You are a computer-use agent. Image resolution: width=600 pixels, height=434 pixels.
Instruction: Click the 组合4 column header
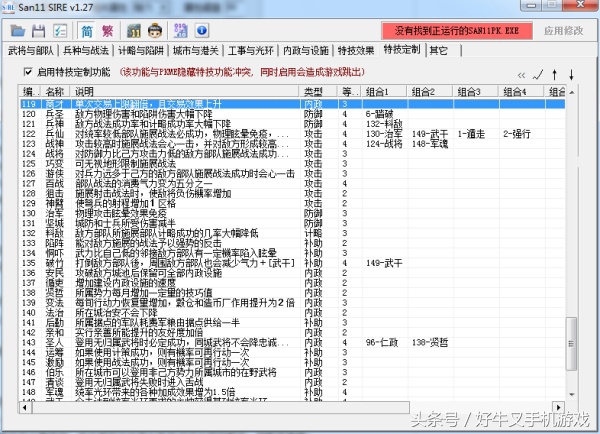pos(521,91)
